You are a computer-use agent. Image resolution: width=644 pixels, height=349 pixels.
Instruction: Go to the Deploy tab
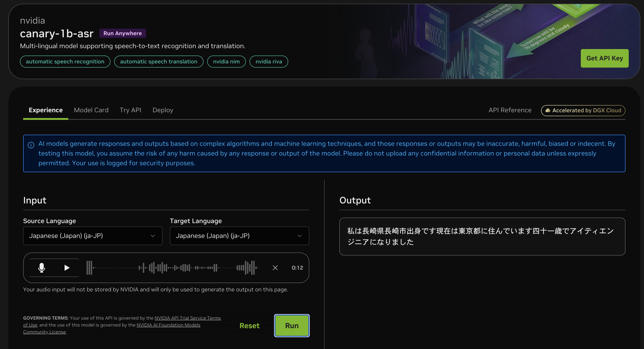pyautogui.click(x=163, y=110)
